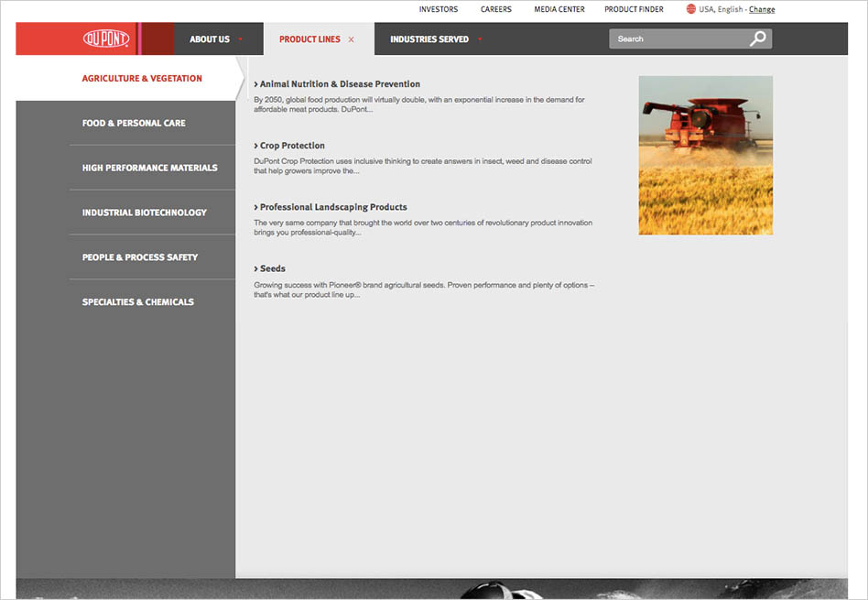Click the combine harvester image
The width and height of the screenshot is (868, 600).
click(705, 155)
